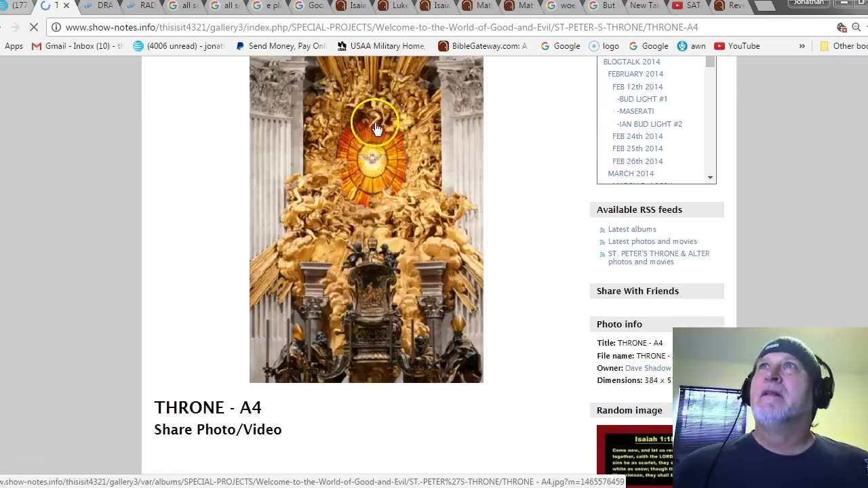Click the forward navigation arrow
868x488 pixels.
point(15,27)
